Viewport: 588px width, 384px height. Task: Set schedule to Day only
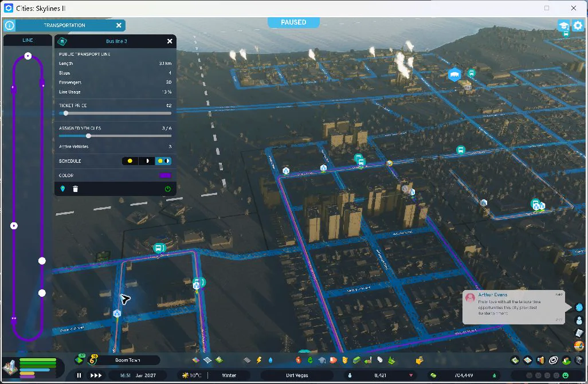coord(130,161)
